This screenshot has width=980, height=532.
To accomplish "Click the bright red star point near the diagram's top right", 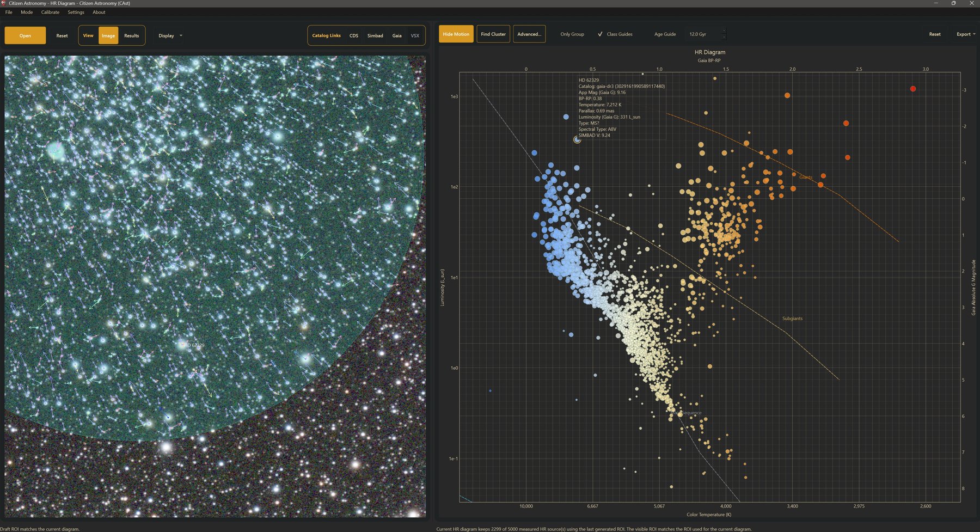I will [913, 89].
